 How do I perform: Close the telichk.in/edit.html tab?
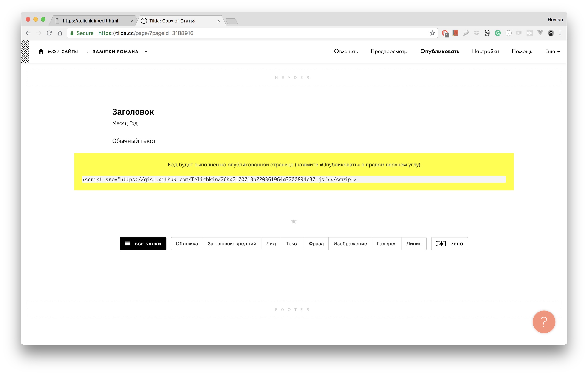[132, 21]
